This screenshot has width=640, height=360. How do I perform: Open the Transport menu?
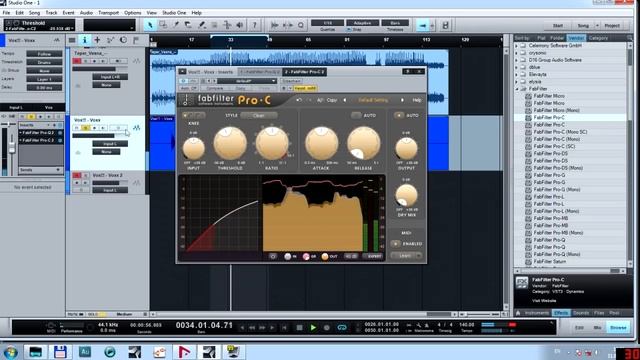coord(108,13)
